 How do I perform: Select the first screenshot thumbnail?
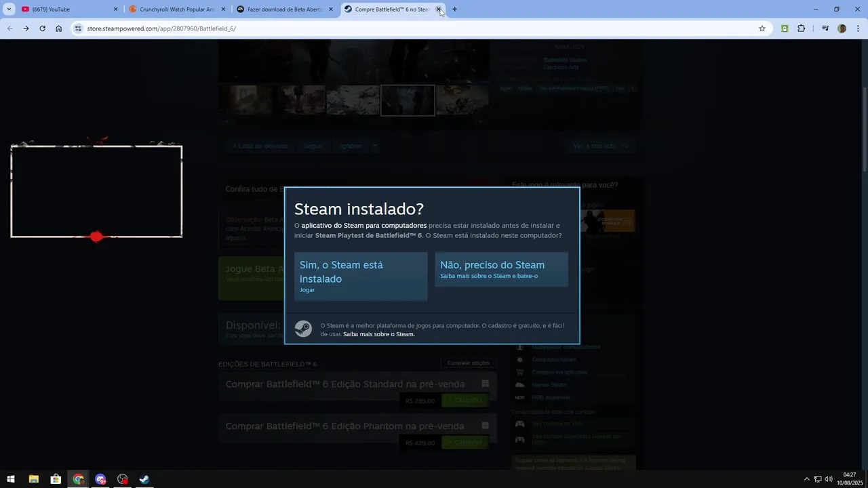(x=245, y=100)
